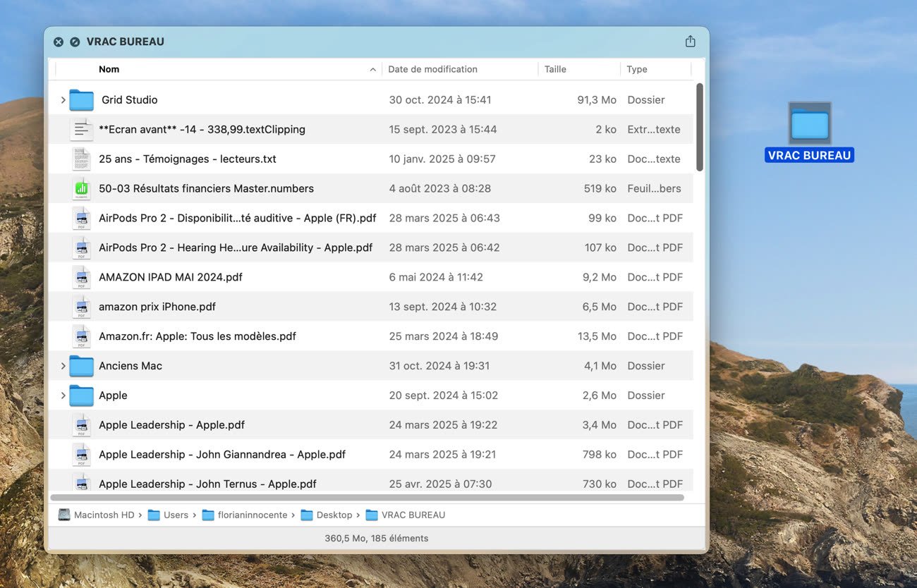The image size is (917, 588).
Task: Click the text file icon for 25 ans Témoignages
Action: (x=82, y=159)
